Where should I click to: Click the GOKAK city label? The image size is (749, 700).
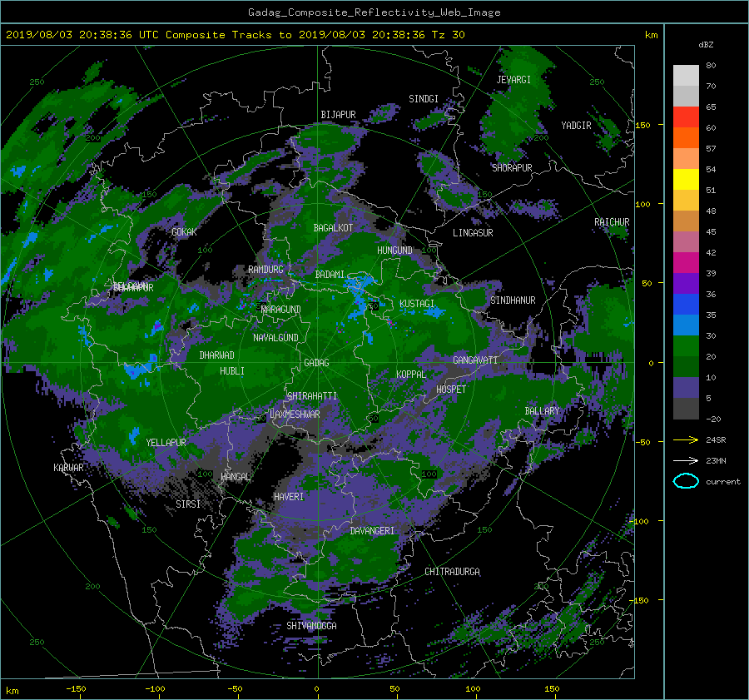185,232
